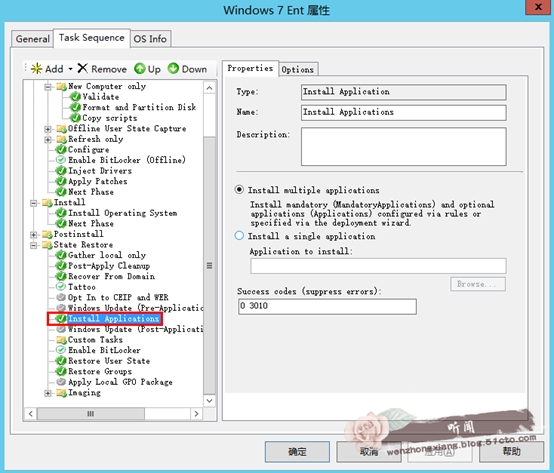This screenshot has width=554, height=473.
Task: Click the Name input field
Action: (x=403, y=112)
